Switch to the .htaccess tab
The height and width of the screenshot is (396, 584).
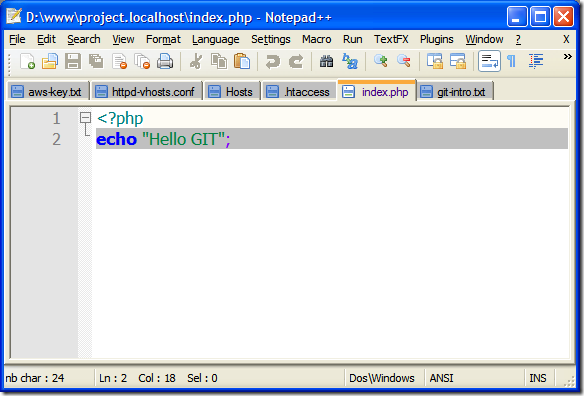299,92
